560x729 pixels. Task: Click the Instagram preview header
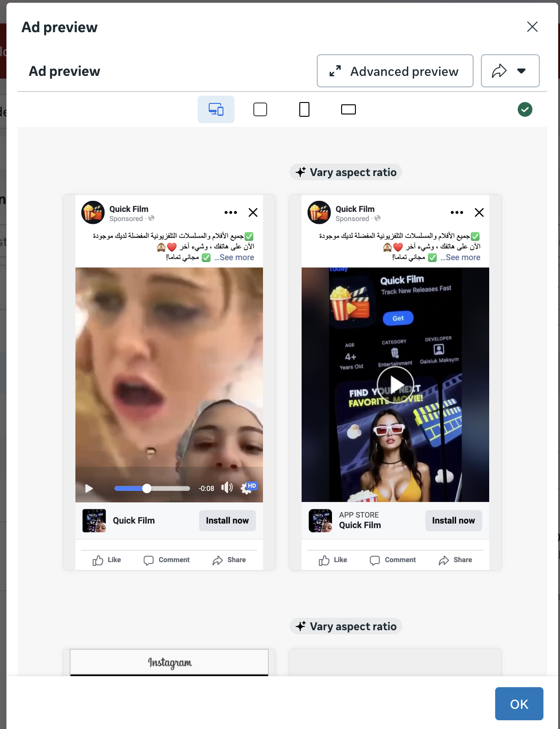point(169,662)
